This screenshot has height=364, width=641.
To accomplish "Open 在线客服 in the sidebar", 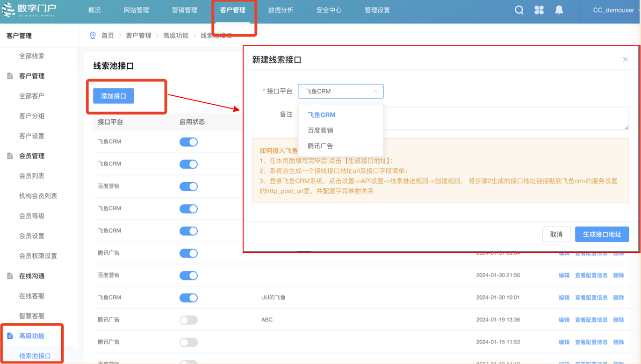I will pyautogui.click(x=32, y=296).
